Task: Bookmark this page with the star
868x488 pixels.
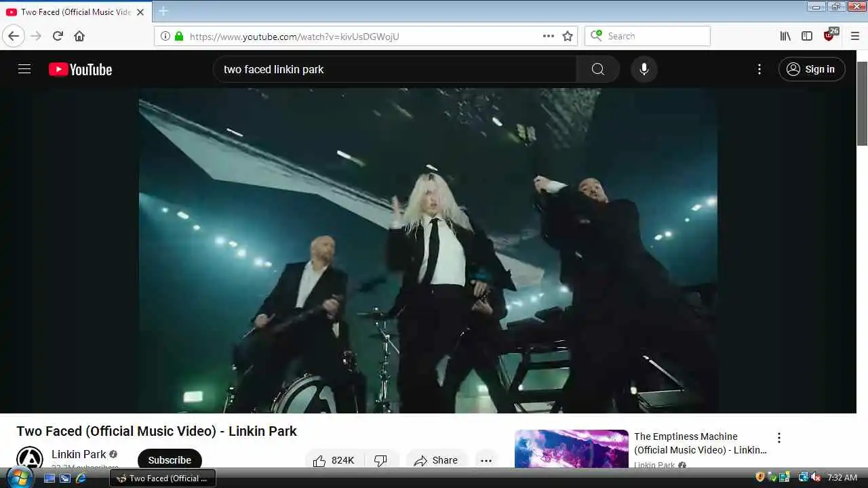Action: (x=568, y=36)
